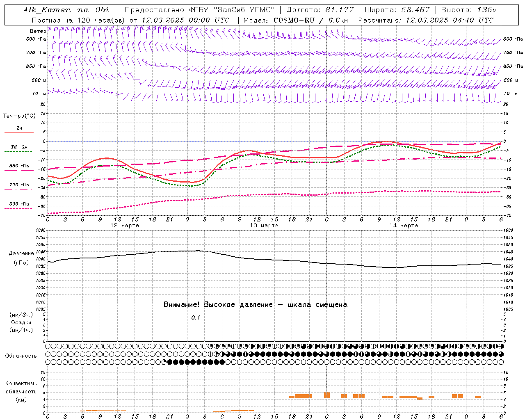
Task: Click the "Td 2м" dew point legend entry
Action: 19,147
